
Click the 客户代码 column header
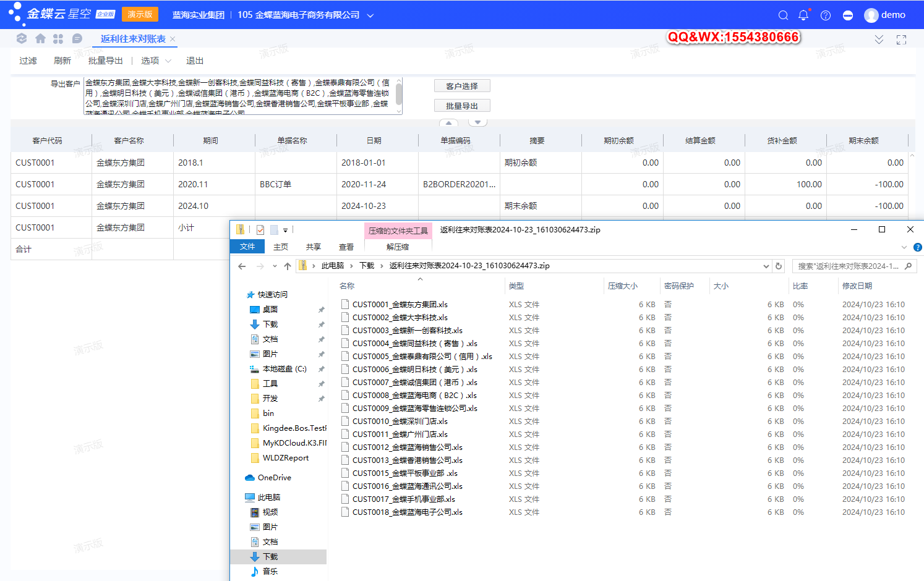click(48, 141)
